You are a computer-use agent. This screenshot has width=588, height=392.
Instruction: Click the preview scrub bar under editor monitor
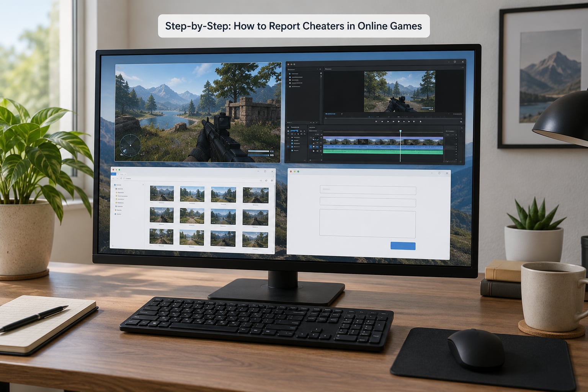393,118
